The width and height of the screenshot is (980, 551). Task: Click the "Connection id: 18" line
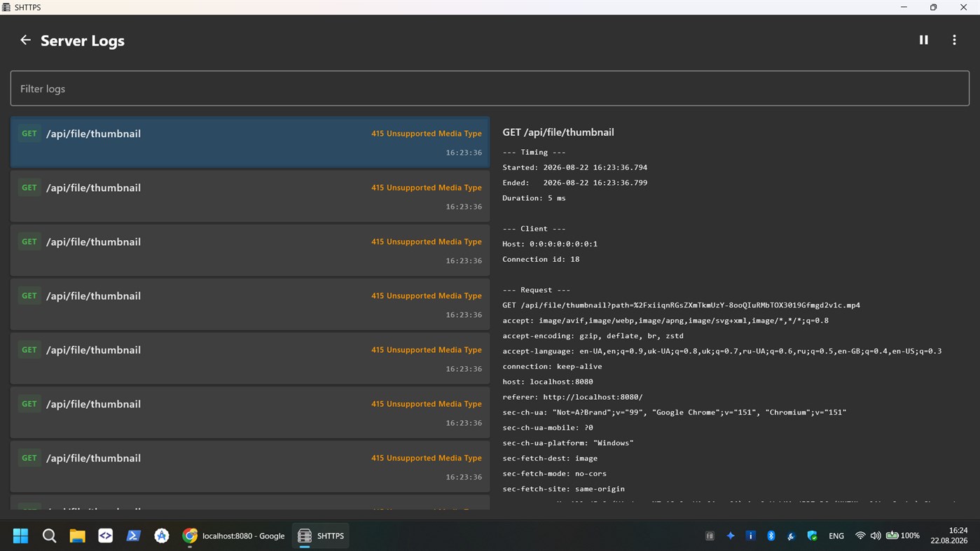(x=541, y=259)
